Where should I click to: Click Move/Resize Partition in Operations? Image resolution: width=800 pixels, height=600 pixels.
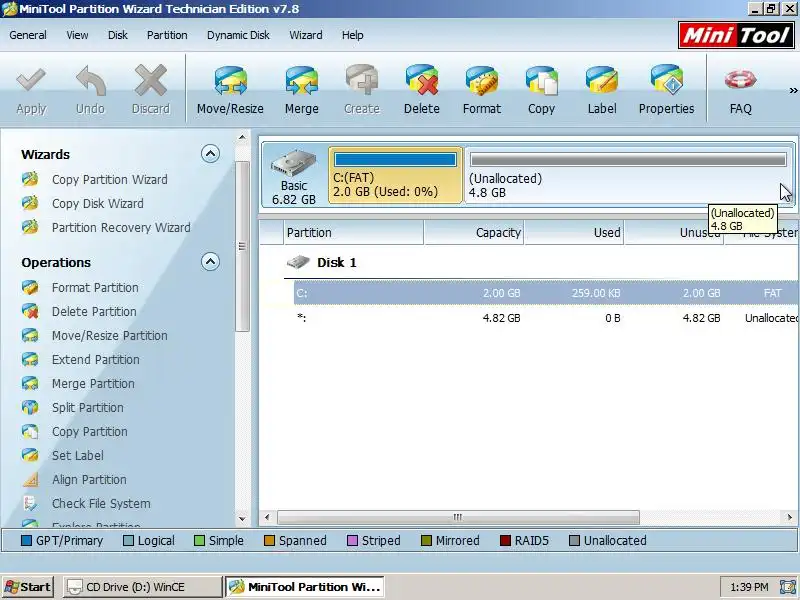pyautogui.click(x=109, y=336)
